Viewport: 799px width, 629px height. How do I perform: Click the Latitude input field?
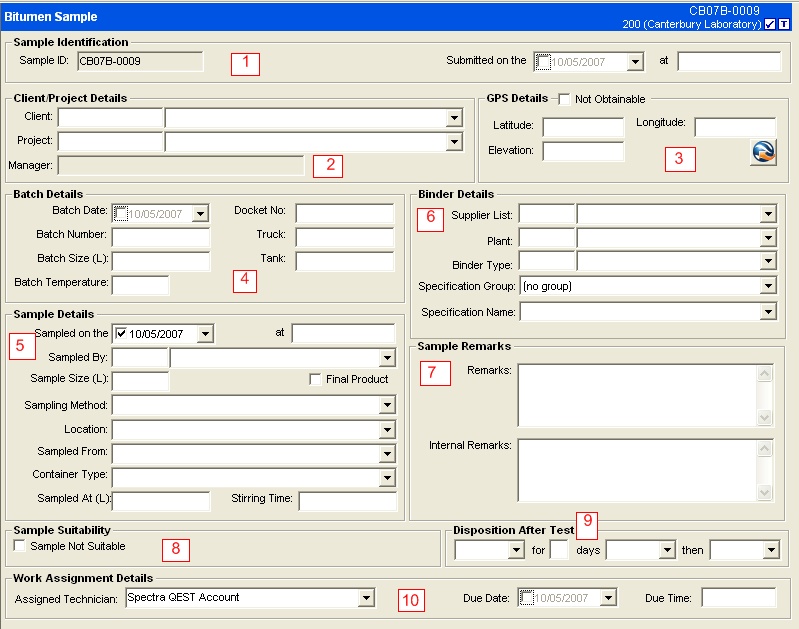click(583, 127)
